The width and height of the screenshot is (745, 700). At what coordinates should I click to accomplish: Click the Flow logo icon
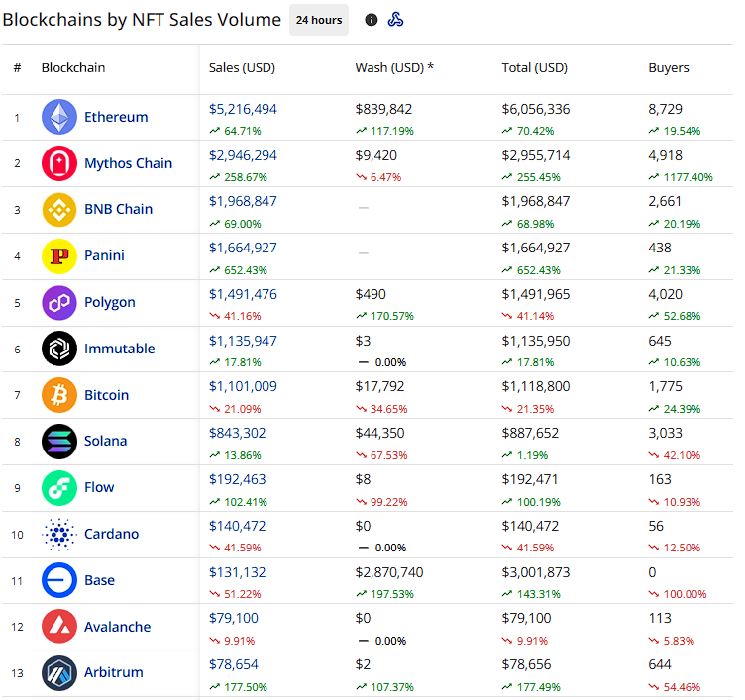[59, 488]
